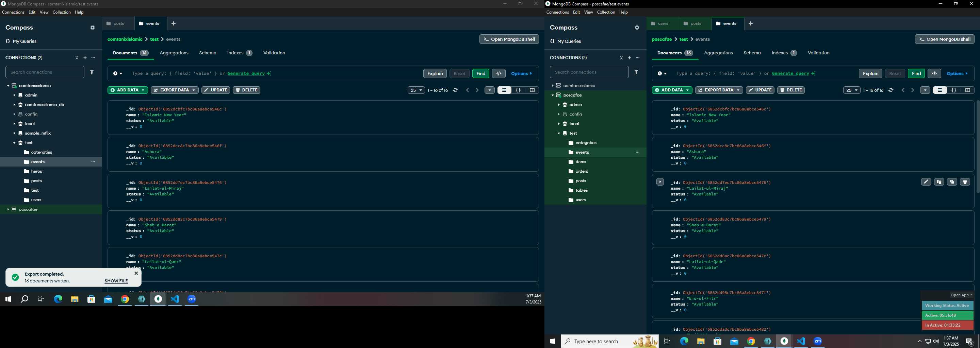Select heros collection in comtanixislamic sidebar
980x348 pixels.
tap(36, 171)
